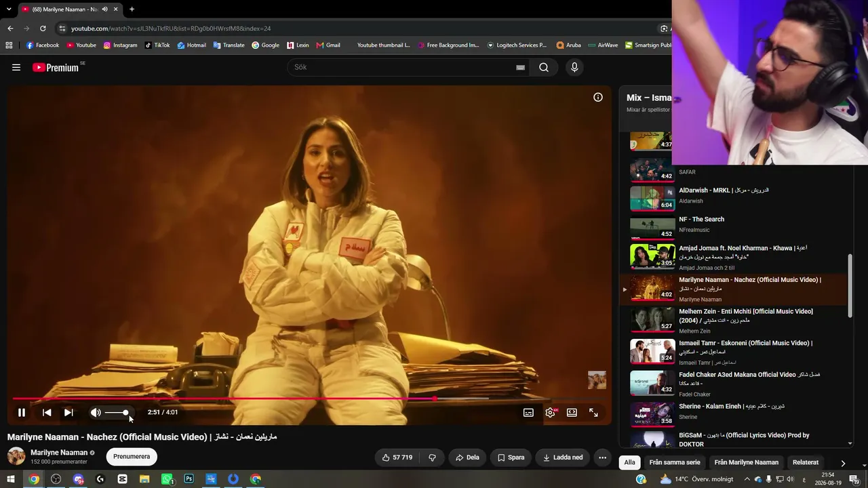Viewport: 868px width, 488px height.
Task: Open File Explorer from the taskbar
Action: [144, 479]
